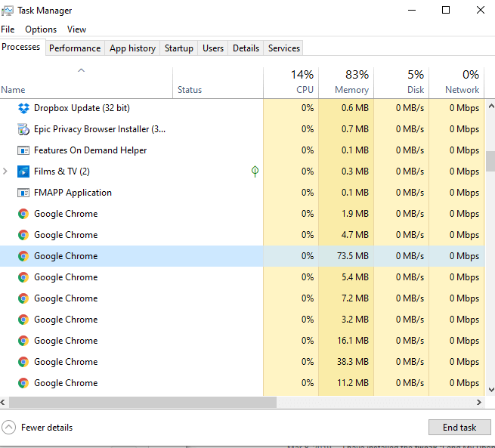Switch to the Performance tab
The width and height of the screenshot is (495, 448).
(x=75, y=48)
